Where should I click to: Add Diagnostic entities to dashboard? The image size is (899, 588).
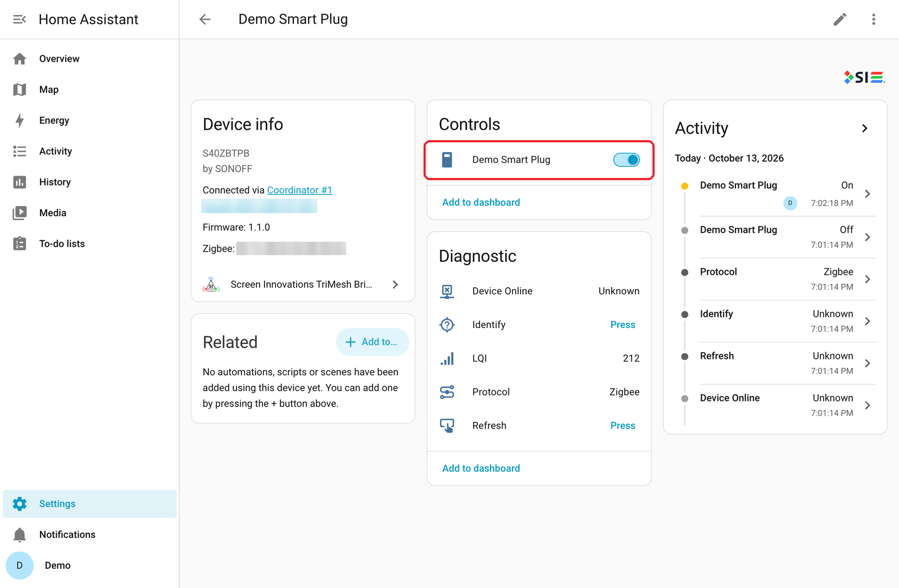(x=481, y=469)
